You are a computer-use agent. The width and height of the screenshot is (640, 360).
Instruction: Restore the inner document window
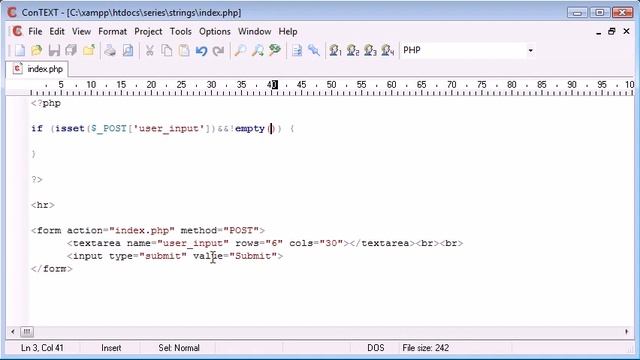coord(611,31)
